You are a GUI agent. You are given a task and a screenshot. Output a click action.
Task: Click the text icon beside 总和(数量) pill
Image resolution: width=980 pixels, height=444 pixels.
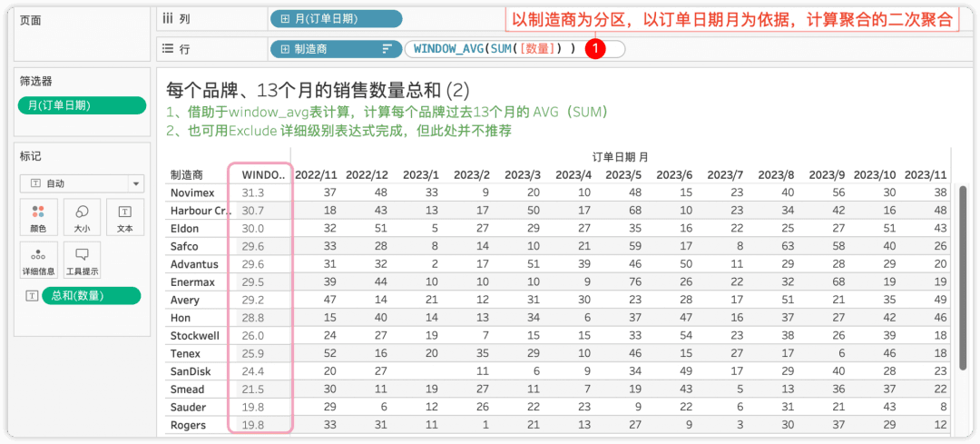(x=30, y=296)
